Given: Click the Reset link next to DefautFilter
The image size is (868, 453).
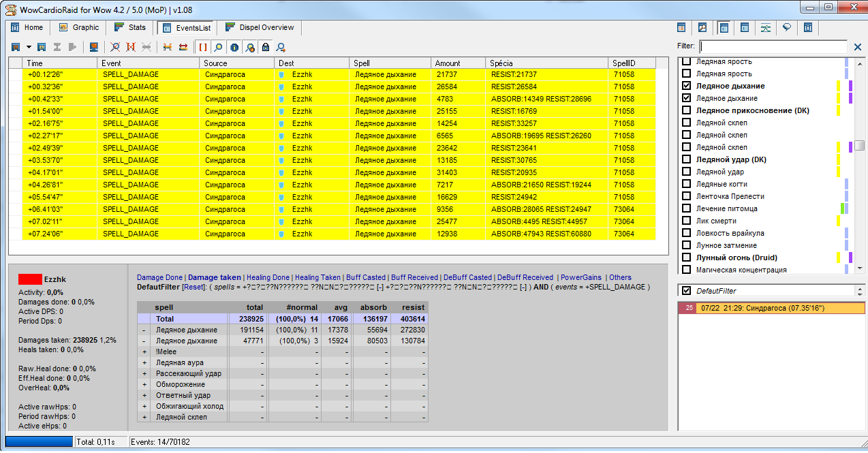Looking at the screenshot, I should tap(192, 287).
